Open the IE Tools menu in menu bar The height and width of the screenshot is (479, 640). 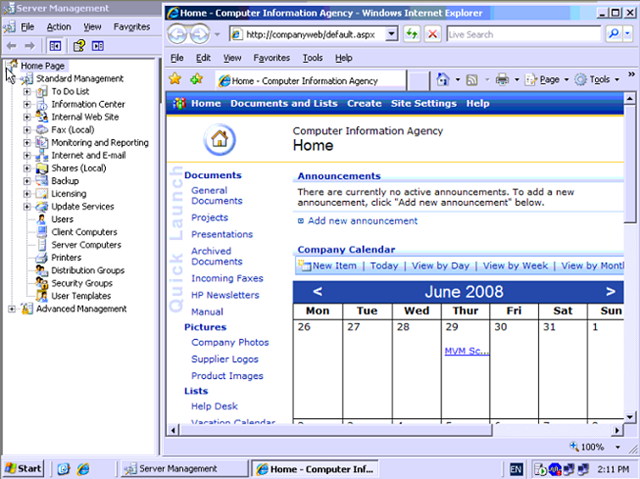coord(313,58)
